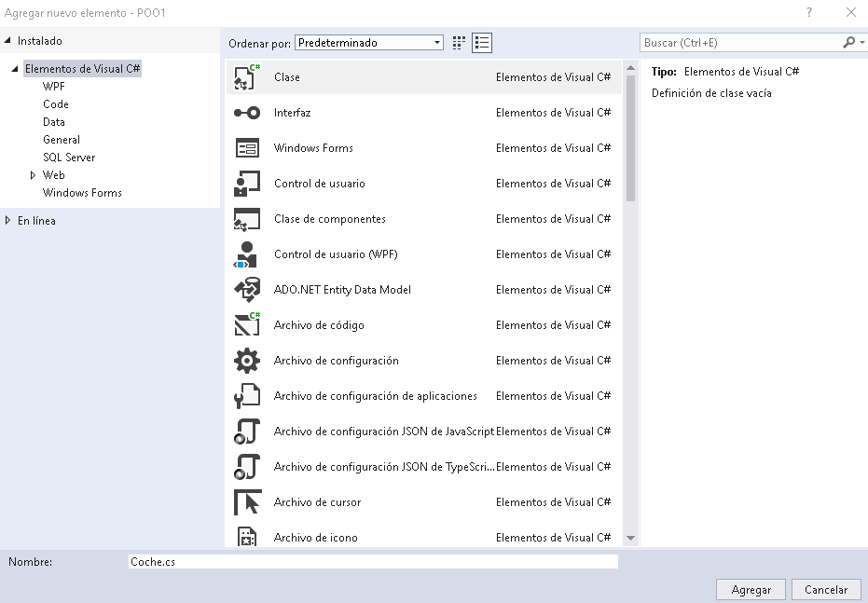Select the Archivo de código icon
This screenshot has height=603, width=868.
click(247, 324)
